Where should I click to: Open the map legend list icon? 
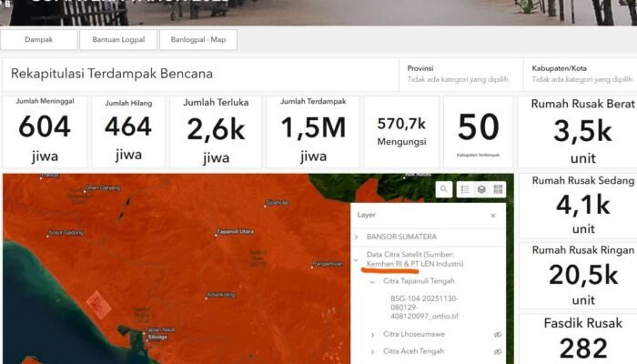pyautogui.click(x=464, y=189)
